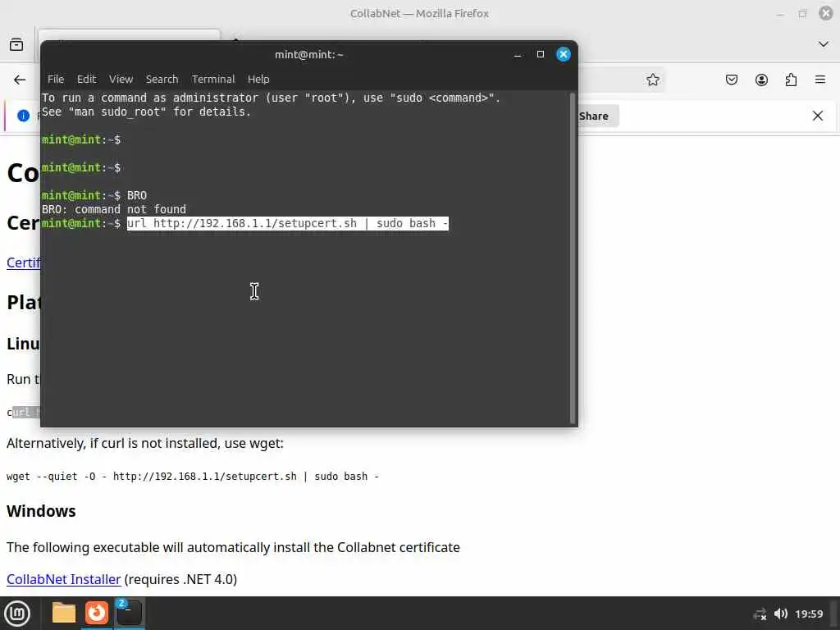Close the terminal window

coord(563,54)
